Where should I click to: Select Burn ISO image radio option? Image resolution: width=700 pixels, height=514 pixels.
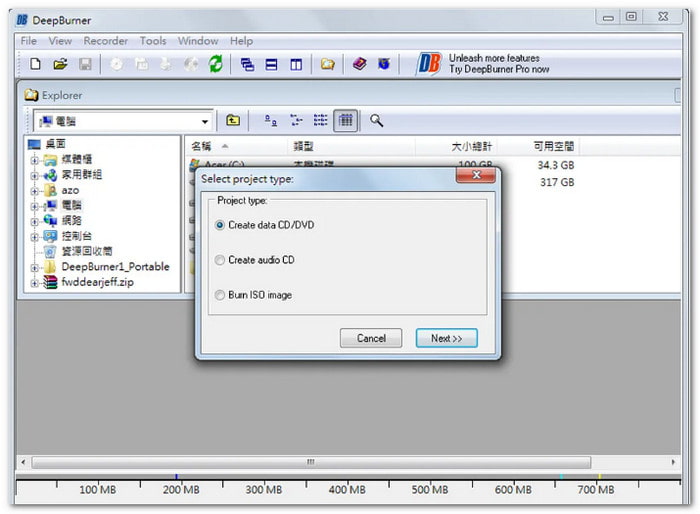pyautogui.click(x=220, y=295)
